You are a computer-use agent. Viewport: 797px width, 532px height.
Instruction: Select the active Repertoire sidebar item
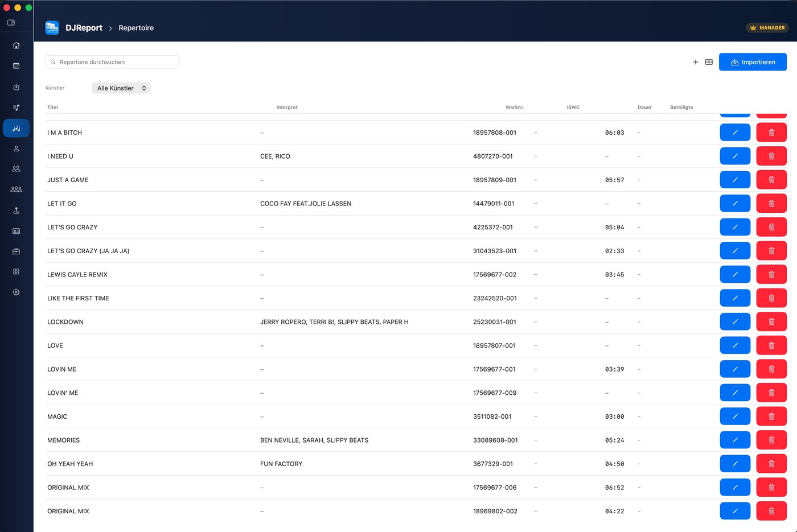click(16, 128)
